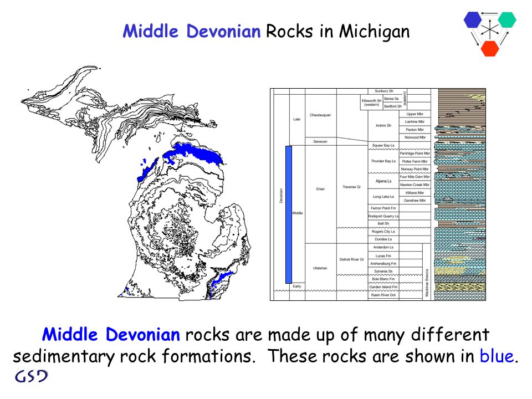Click the 'Ellsworth Sh (western)' cell

point(371,103)
